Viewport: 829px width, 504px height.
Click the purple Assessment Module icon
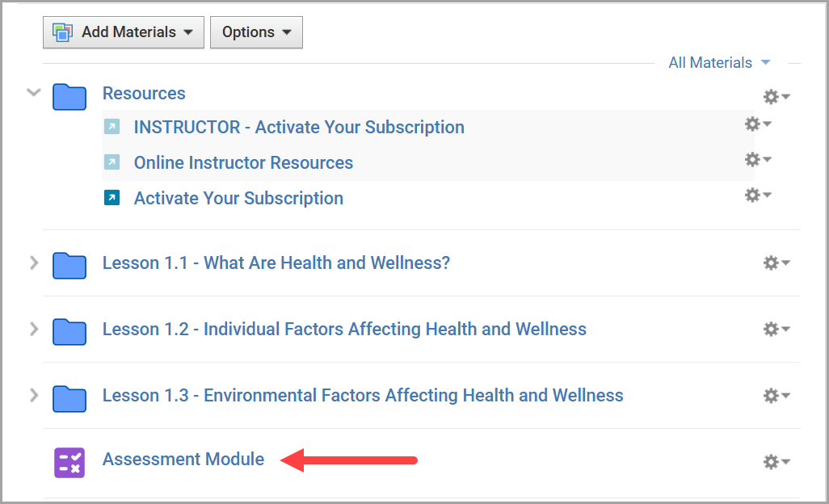[x=69, y=462]
